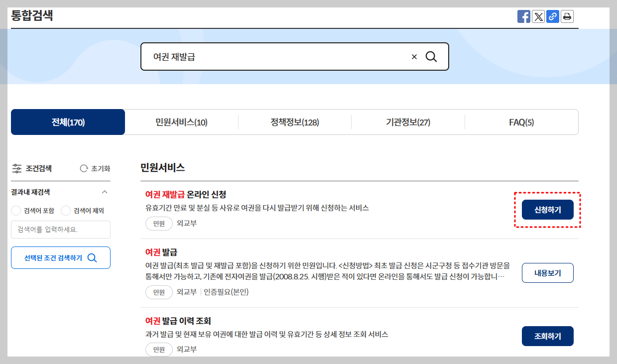Click the 신청하기 button for passport reissue
617x364 pixels.
click(x=547, y=210)
